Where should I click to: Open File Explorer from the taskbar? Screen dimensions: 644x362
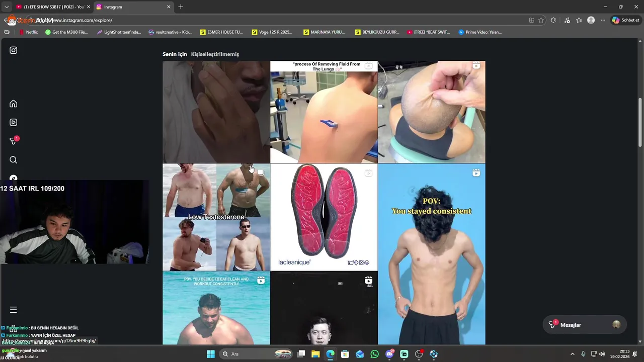[x=315, y=354]
